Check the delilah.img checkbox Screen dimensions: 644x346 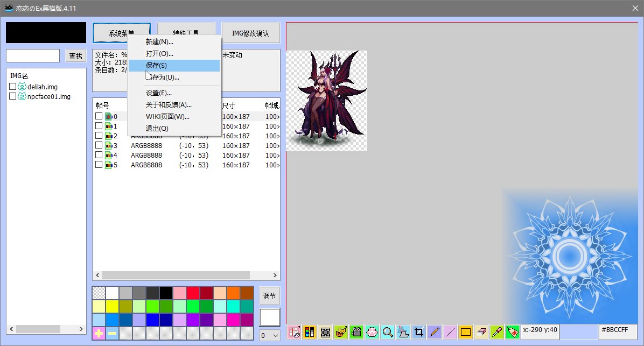13,87
